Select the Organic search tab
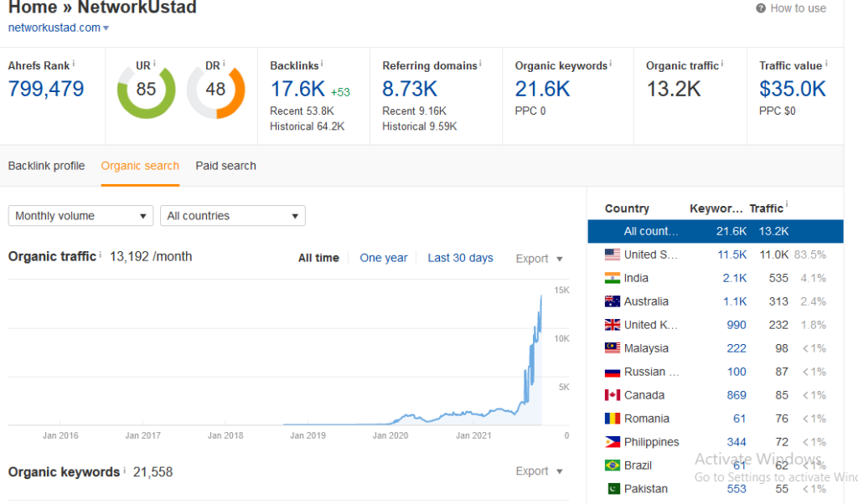 click(140, 166)
